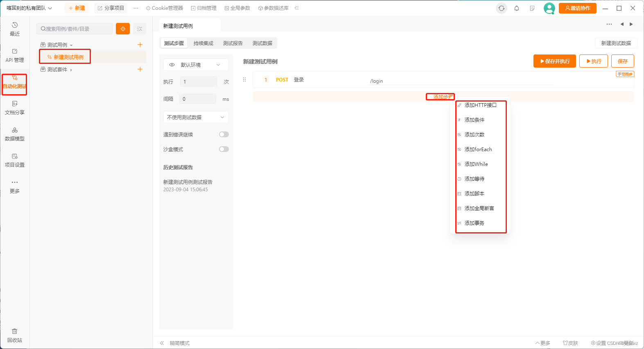Open 全局参数 in toolbar
This screenshot has width=644, height=349.
237,8
